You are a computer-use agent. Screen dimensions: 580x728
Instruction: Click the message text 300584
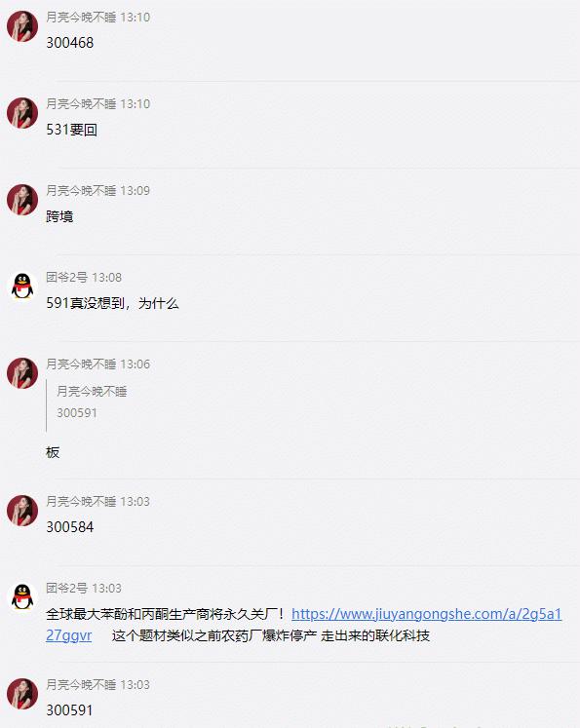69,527
